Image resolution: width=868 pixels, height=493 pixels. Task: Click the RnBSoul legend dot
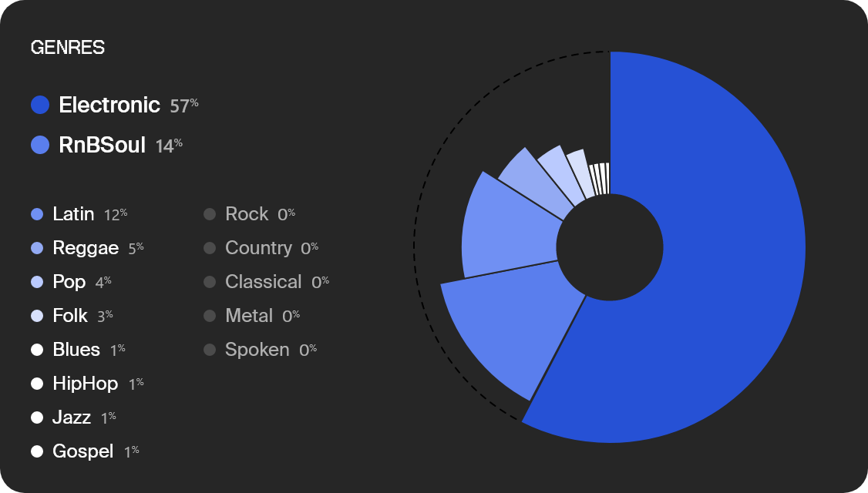(40, 145)
